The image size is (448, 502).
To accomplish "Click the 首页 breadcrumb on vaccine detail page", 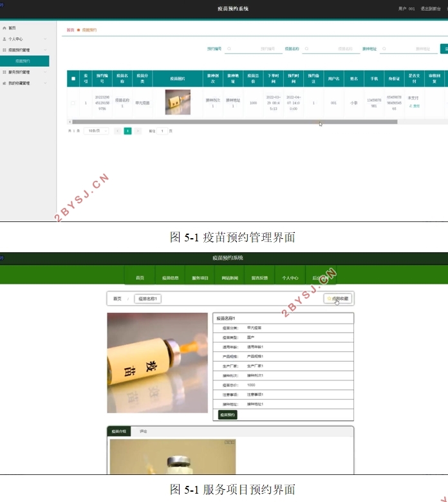I will pyautogui.click(x=118, y=299).
